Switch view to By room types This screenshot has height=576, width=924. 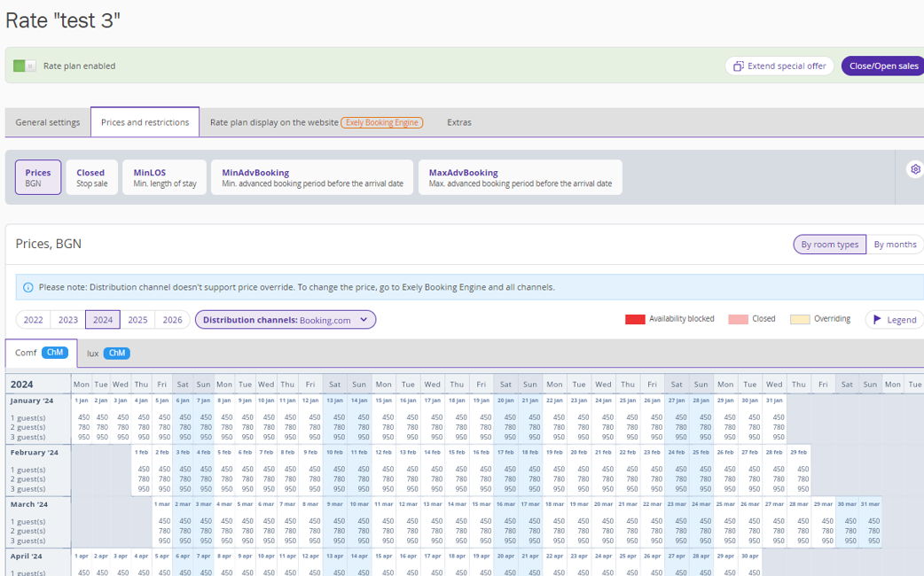click(829, 245)
